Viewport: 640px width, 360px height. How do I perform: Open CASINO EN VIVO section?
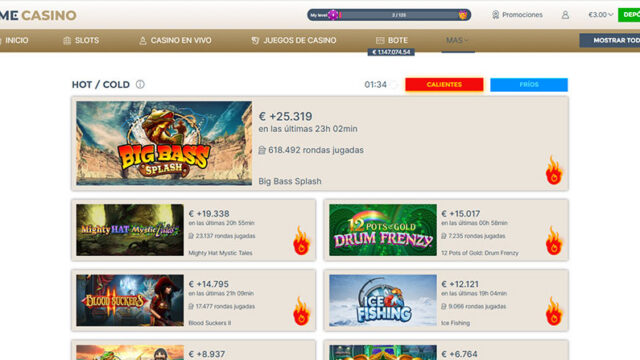pyautogui.click(x=175, y=40)
